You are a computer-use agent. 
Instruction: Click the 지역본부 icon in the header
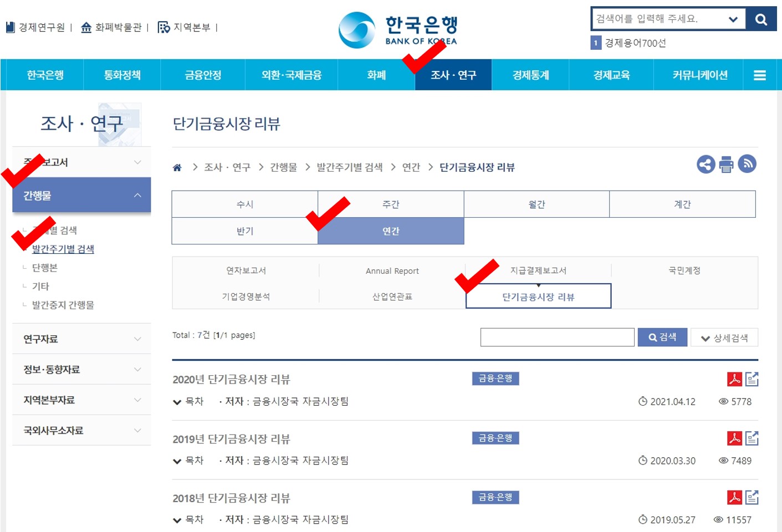click(x=162, y=27)
